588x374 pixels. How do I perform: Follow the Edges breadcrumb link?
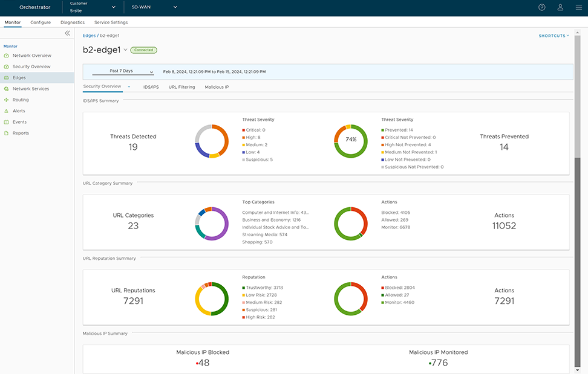(89, 36)
